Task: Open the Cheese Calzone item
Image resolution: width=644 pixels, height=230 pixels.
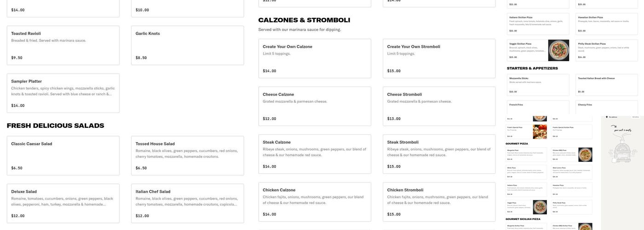Action: [x=315, y=106]
